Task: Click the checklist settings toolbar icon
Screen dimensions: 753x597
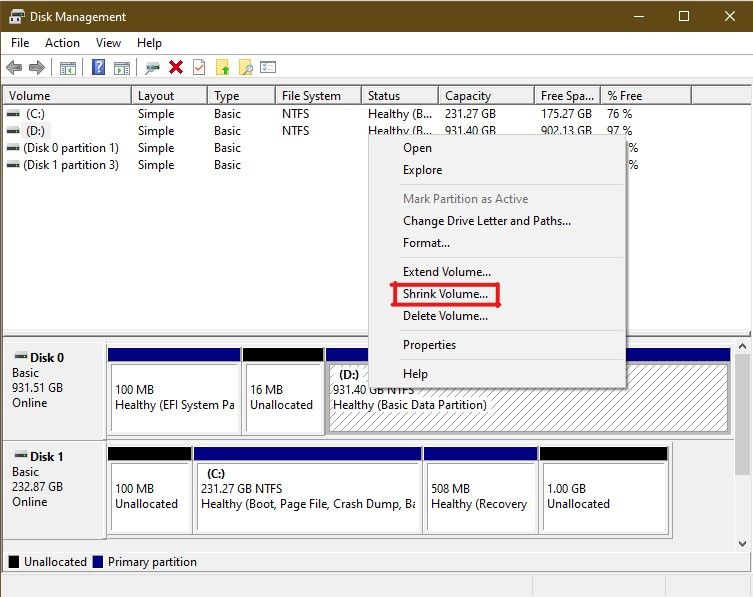Action: click(268, 67)
